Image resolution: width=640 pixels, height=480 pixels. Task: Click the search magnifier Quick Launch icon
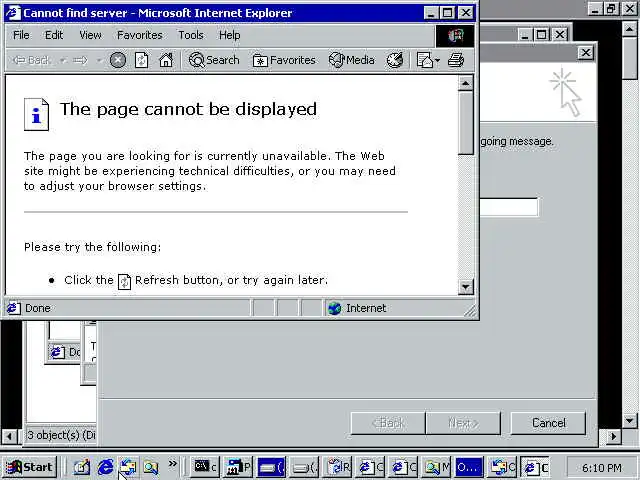click(151, 467)
